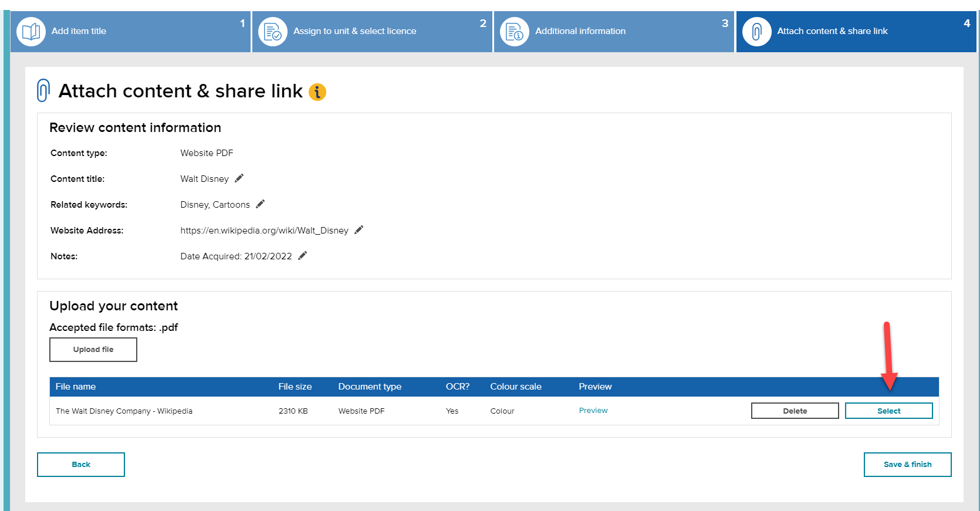Open Preview link for the uploaded PDF

593,411
